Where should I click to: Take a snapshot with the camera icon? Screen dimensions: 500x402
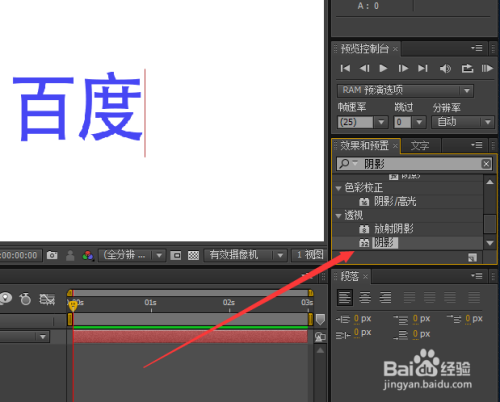[x=52, y=255]
